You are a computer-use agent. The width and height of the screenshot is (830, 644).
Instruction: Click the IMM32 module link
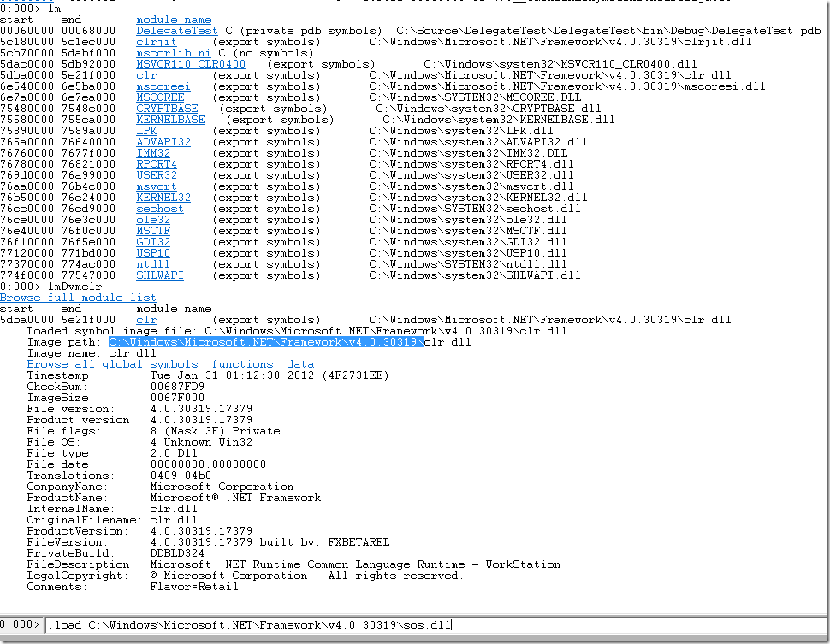tap(153, 153)
